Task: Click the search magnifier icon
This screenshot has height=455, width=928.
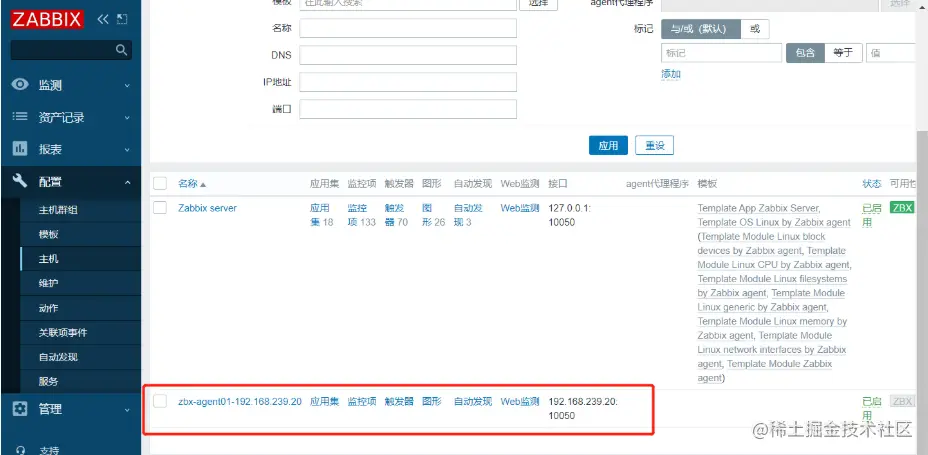Action: [121, 50]
